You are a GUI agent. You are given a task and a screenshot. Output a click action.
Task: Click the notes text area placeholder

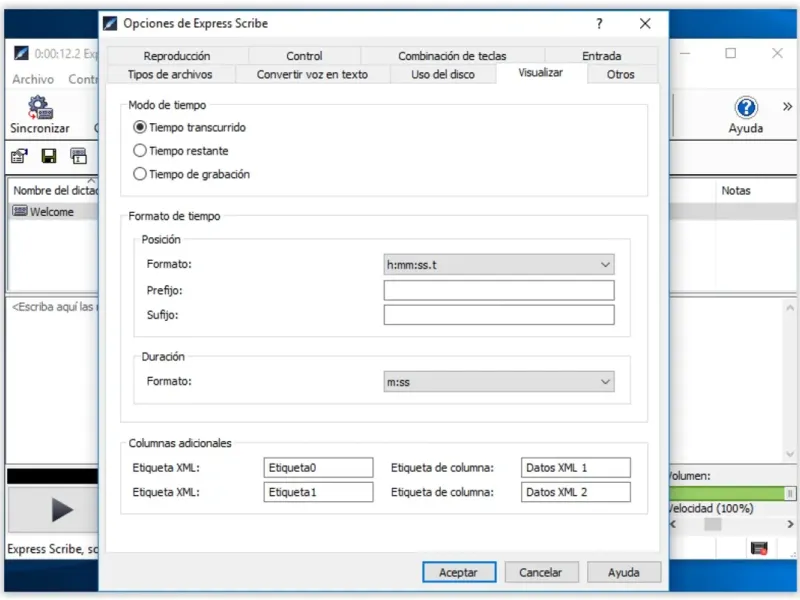[x=54, y=307]
